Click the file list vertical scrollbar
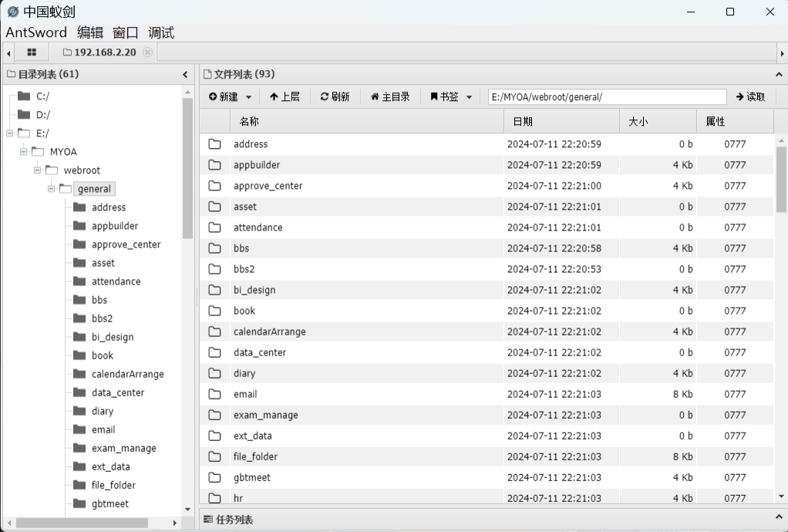This screenshot has height=532, width=788. (781, 180)
